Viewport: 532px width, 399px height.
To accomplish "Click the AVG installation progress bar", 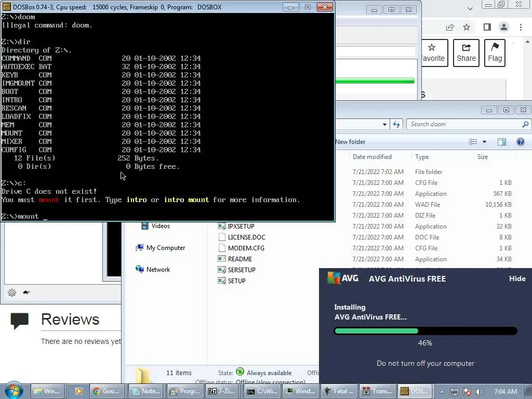I will [425, 331].
